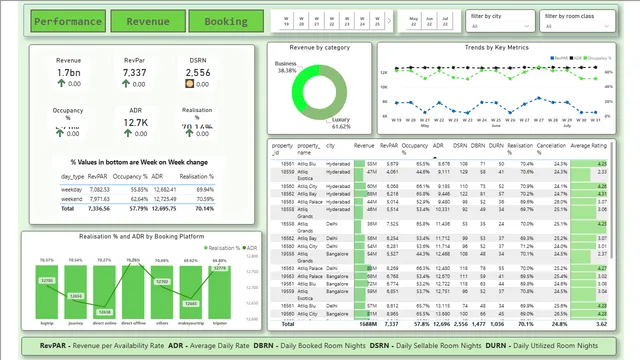Sort property table by property_id header
Image resolution: width=640 pixels, height=360 pixels.
point(282,149)
